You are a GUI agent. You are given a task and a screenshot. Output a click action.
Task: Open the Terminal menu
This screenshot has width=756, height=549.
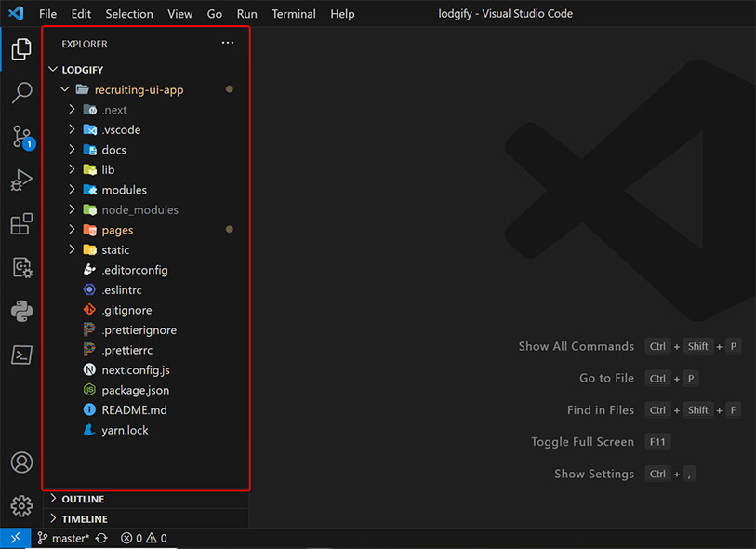[x=294, y=14]
